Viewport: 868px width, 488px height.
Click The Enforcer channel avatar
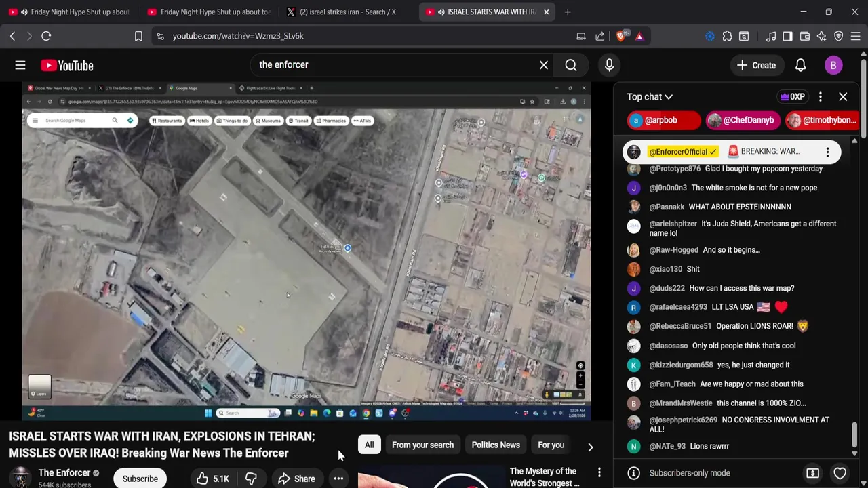click(20, 477)
